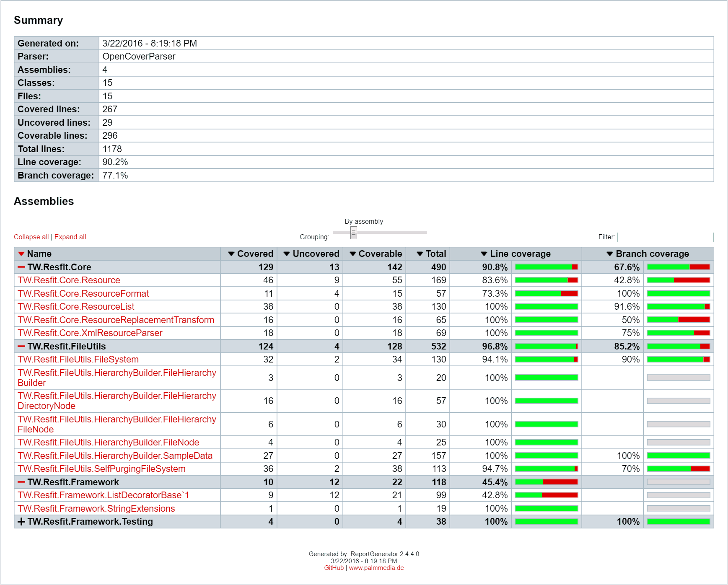Select the OpenCoverParser parser value

point(139,57)
